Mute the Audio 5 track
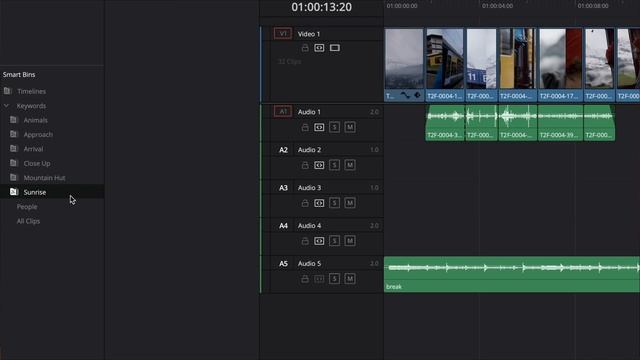The width and height of the screenshot is (640, 360). pos(350,279)
